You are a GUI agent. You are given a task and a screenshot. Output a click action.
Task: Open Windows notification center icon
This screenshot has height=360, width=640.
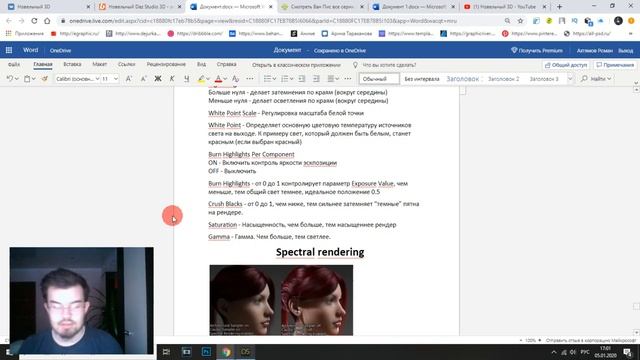(x=628, y=352)
